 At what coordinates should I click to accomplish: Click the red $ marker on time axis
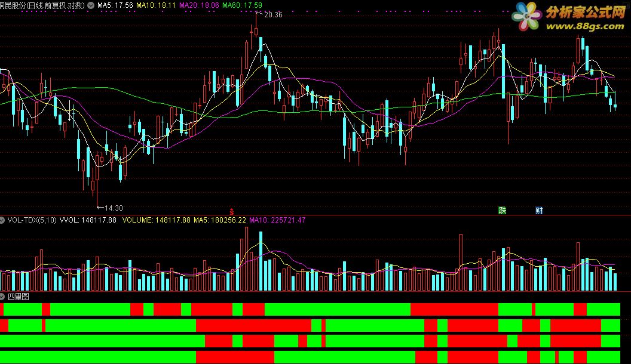pos(231,211)
